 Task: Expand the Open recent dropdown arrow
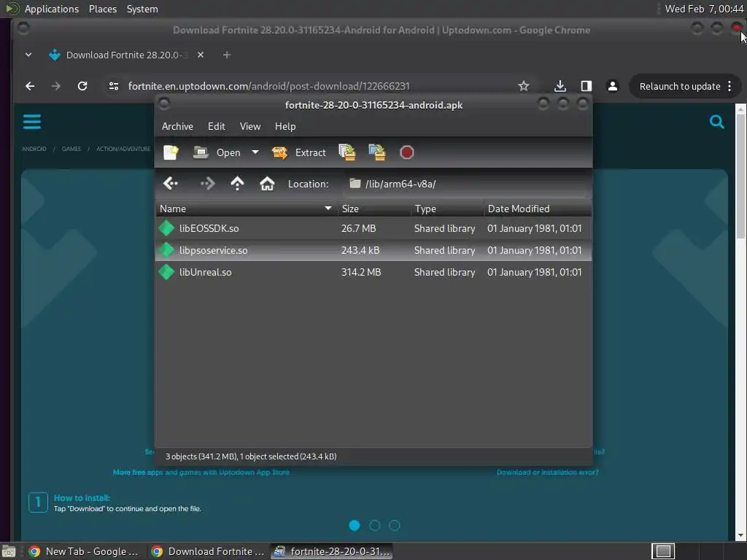(255, 152)
